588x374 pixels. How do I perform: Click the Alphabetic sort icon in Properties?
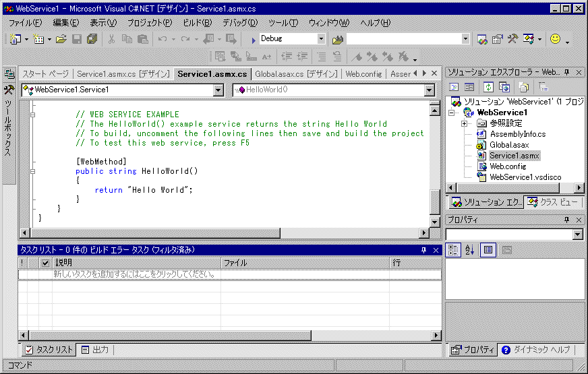click(x=470, y=249)
